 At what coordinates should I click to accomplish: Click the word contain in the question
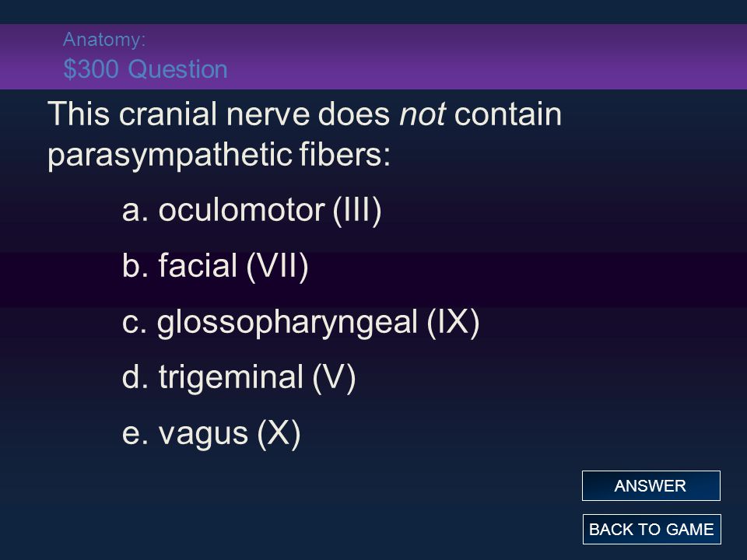click(508, 114)
